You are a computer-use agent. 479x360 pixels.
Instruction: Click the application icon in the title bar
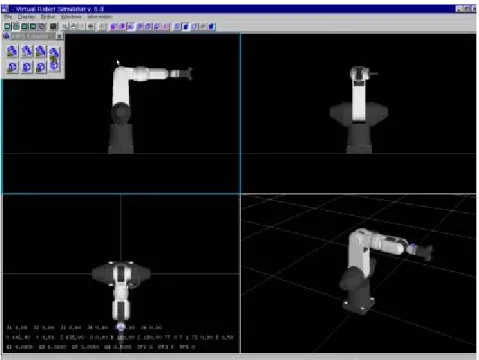pyautogui.click(x=5, y=8)
